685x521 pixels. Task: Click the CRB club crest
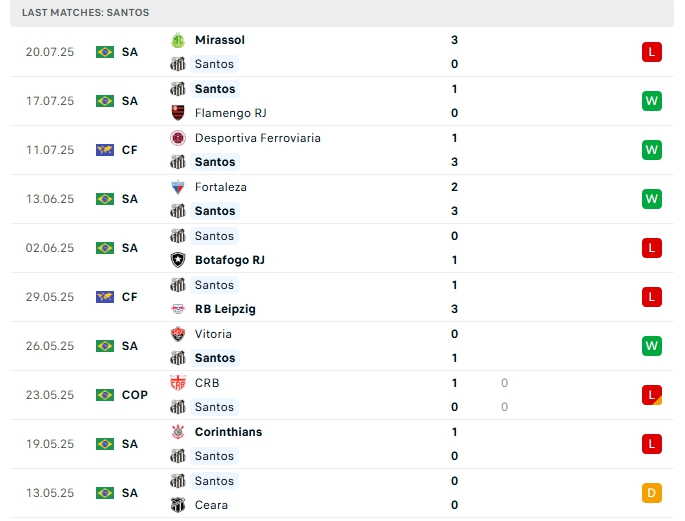[178, 383]
